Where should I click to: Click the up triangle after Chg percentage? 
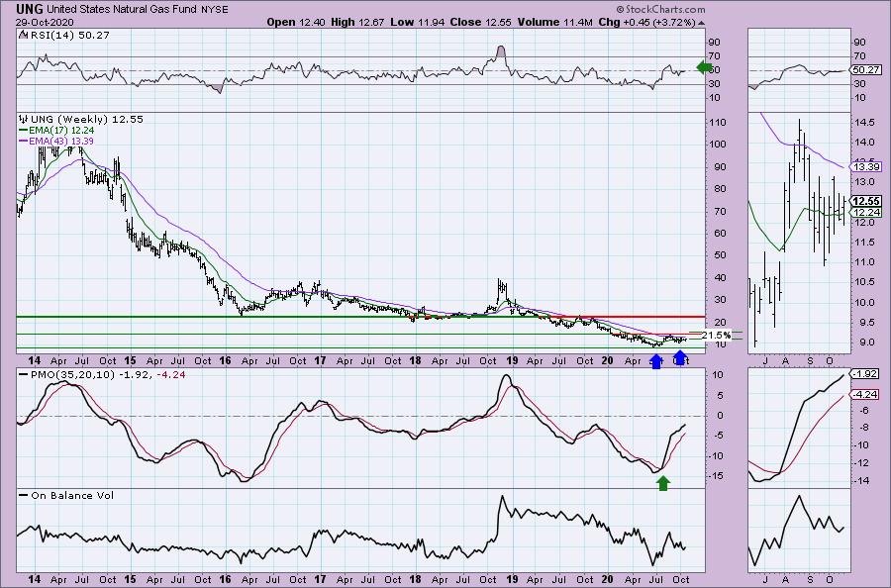pos(701,23)
